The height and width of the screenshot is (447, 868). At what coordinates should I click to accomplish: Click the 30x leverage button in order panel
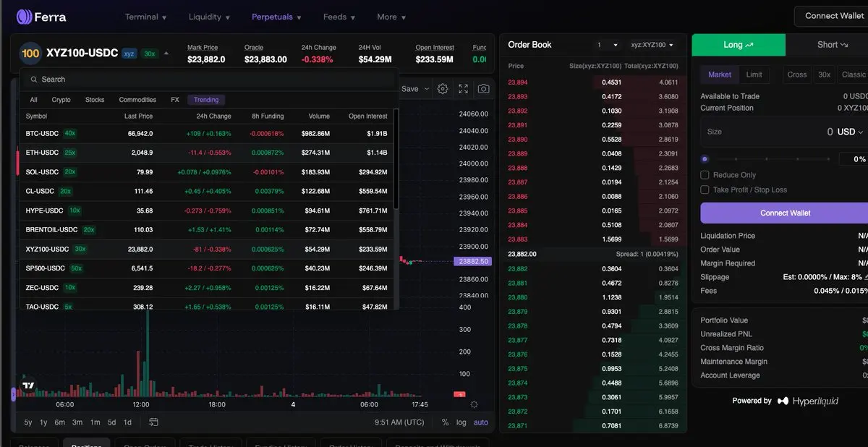824,74
